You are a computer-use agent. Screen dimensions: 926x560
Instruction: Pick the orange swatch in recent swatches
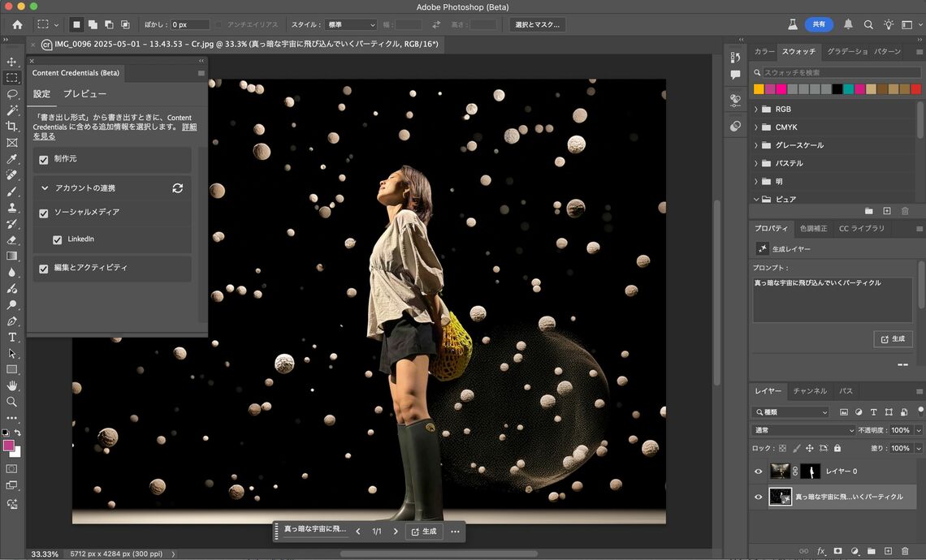coord(759,89)
